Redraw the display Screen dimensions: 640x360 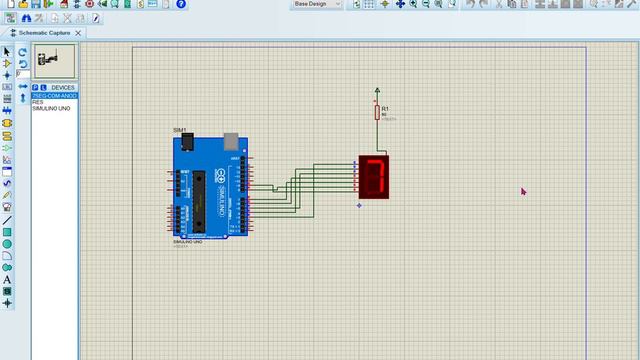(356, 4)
